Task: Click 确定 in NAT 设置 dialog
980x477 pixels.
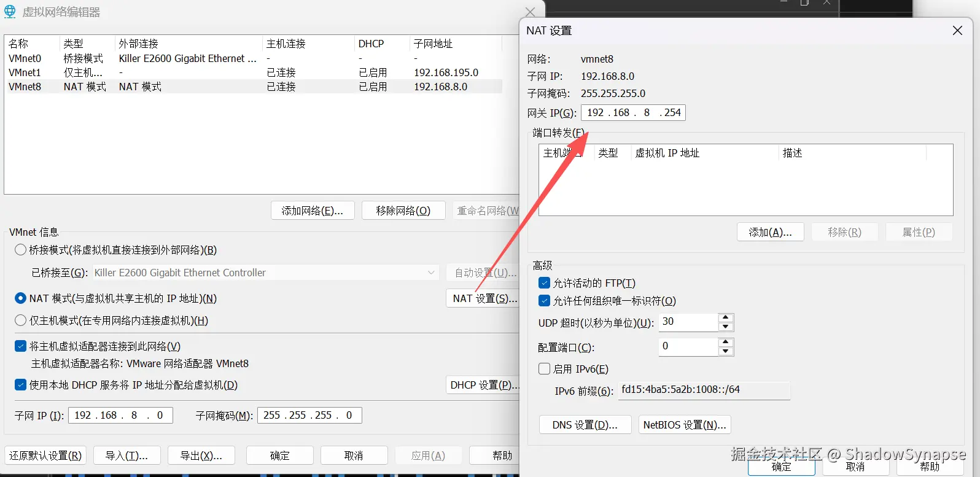Action: pos(781,467)
